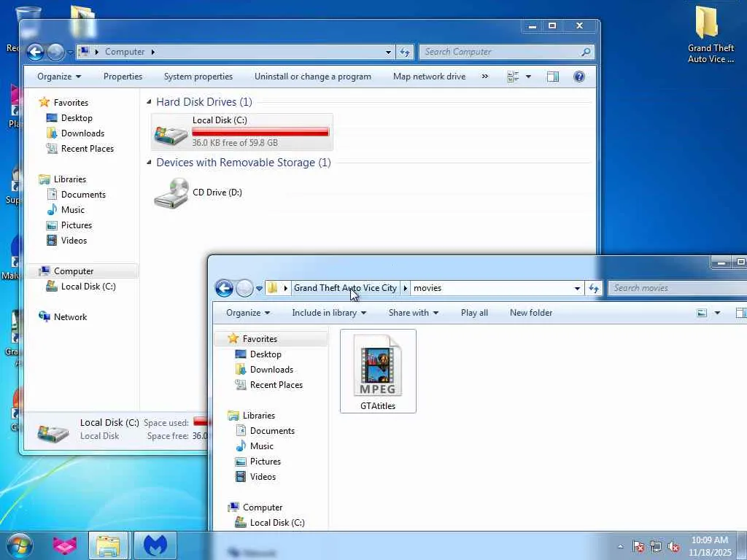Image resolution: width=747 pixels, height=560 pixels.
Task: Select Pictures in movies window sidebar
Action: (266, 462)
